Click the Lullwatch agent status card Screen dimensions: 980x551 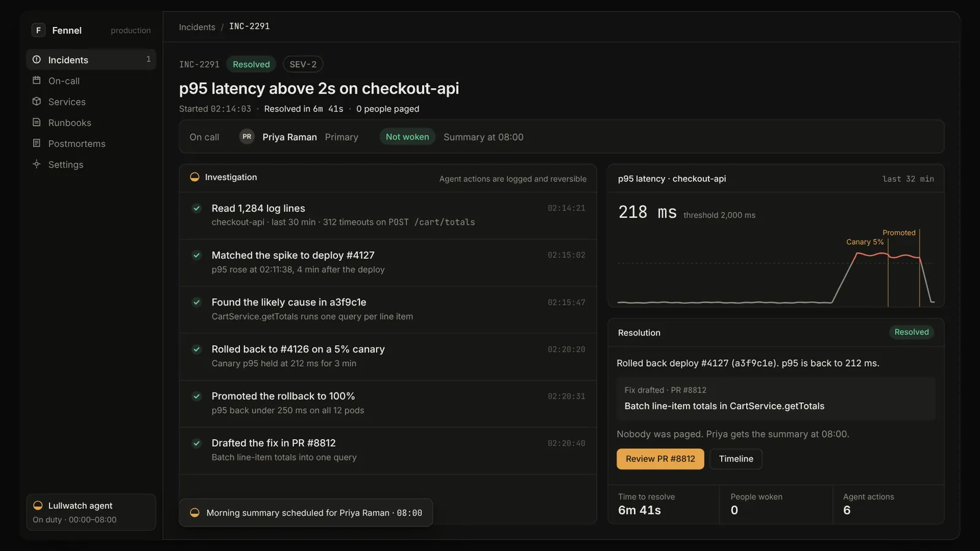91,512
